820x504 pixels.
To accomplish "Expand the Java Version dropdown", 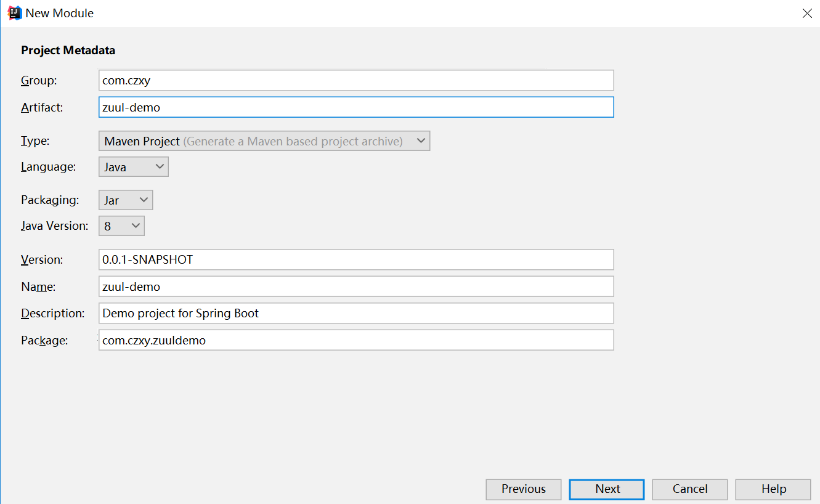I will [121, 226].
